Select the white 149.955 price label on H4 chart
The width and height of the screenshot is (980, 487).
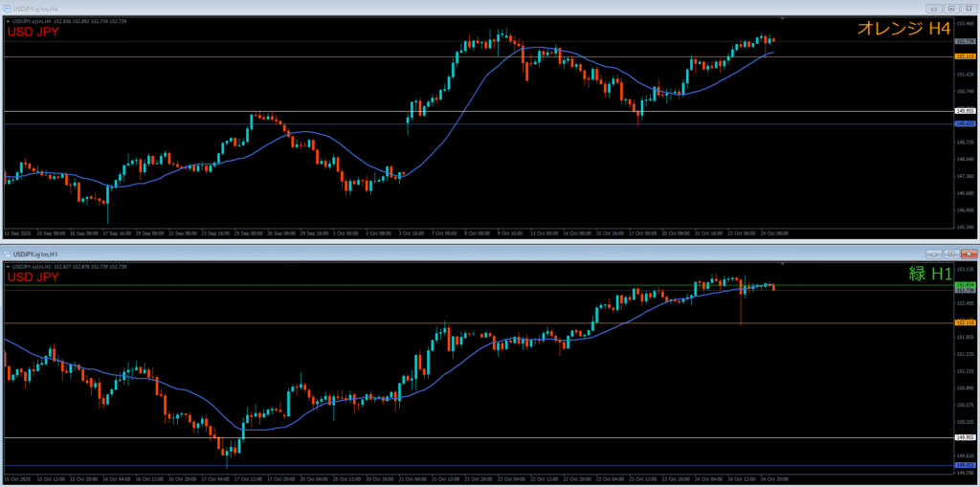(x=965, y=111)
